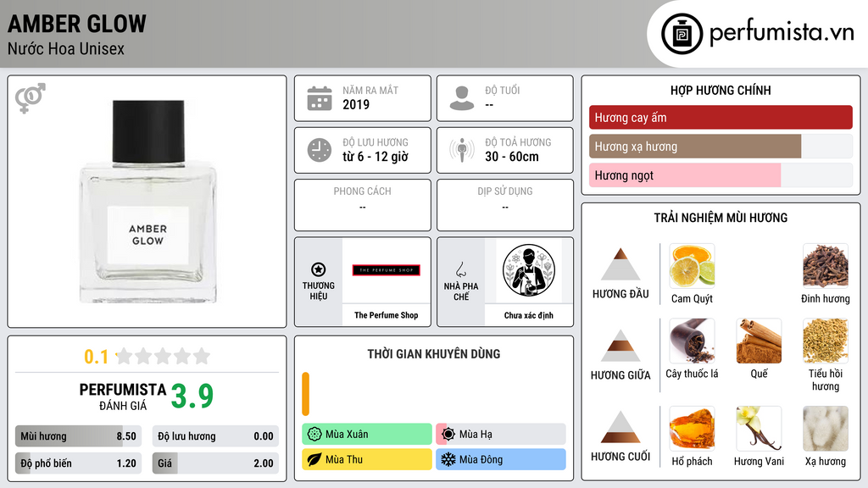Click the HƯƠNG ĐẦU top notes label
Image resolution: width=868 pixels, height=488 pixels.
tap(620, 294)
